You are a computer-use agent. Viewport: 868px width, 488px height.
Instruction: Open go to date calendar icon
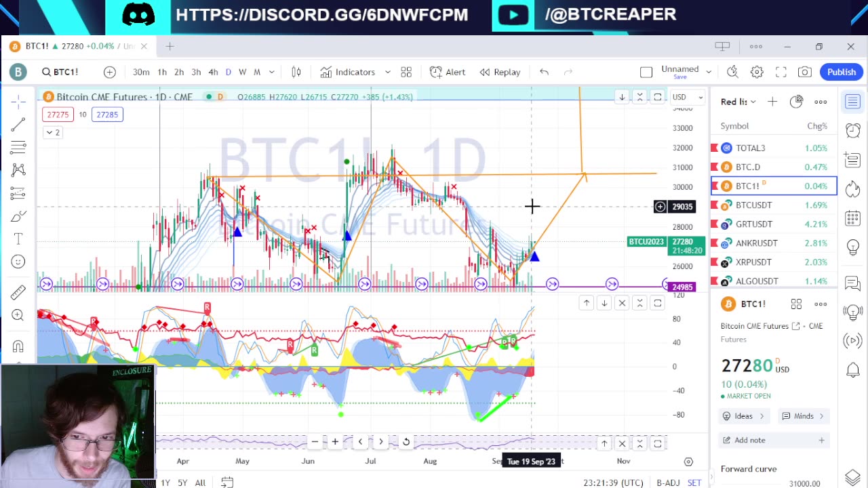[x=227, y=483]
